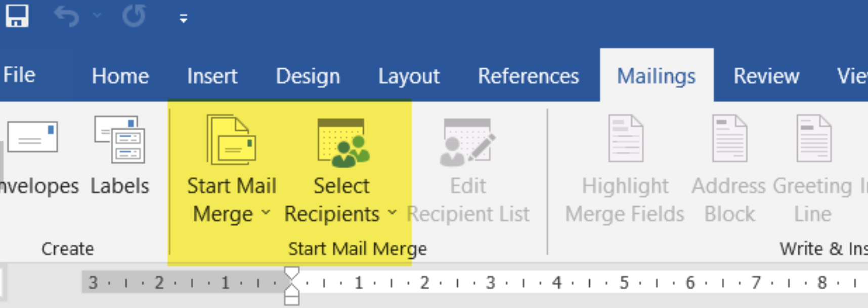
Task: Switch to the Layout tab
Action: pyautogui.click(x=409, y=76)
